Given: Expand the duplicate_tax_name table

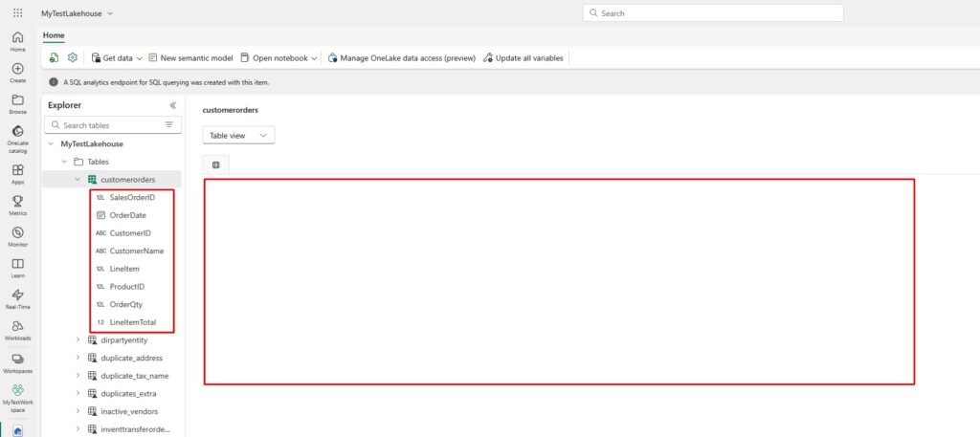Looking at the screenshot, I should (x=78, y=376).
